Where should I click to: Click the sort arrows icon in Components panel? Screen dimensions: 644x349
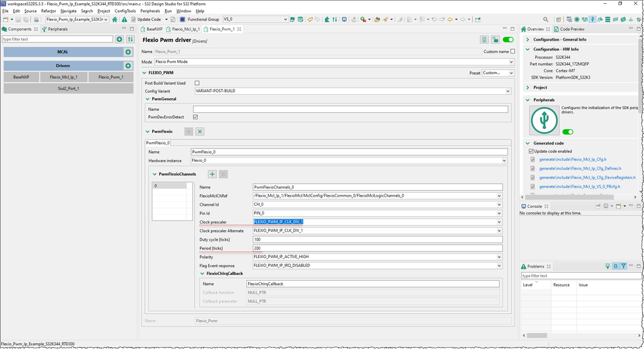[130, 39]
